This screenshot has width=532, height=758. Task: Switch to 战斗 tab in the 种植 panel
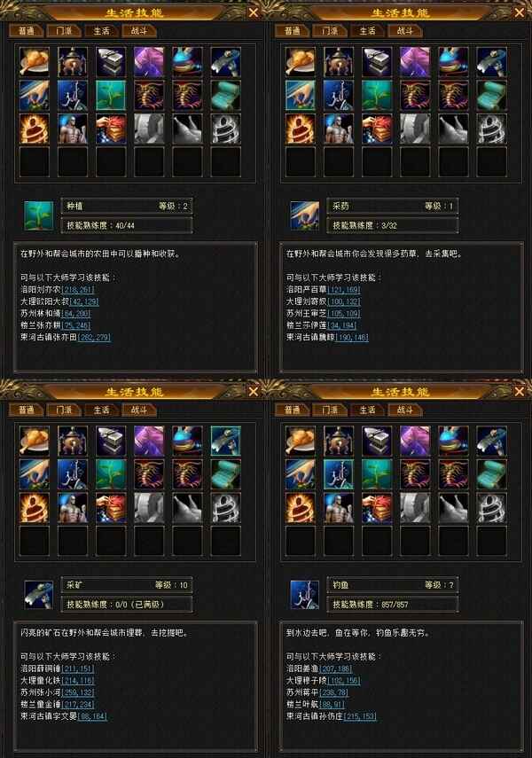point(139,31)
